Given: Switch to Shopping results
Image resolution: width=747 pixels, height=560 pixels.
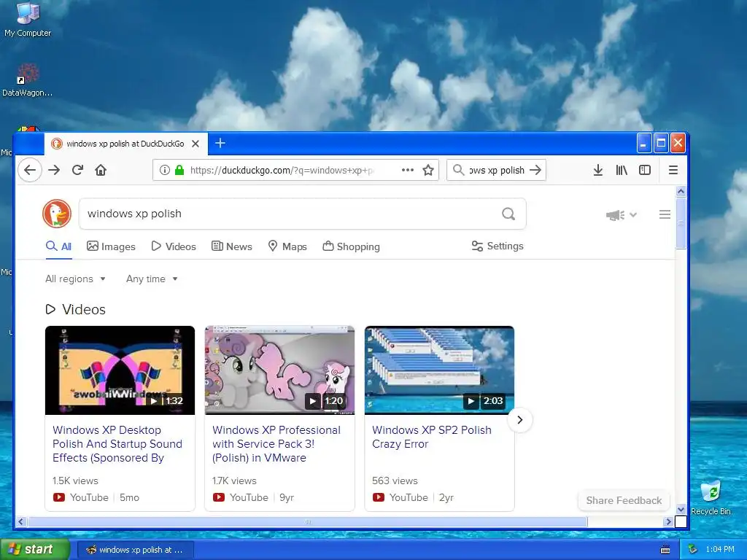Looking at the screenshot, I should (351, 246).
